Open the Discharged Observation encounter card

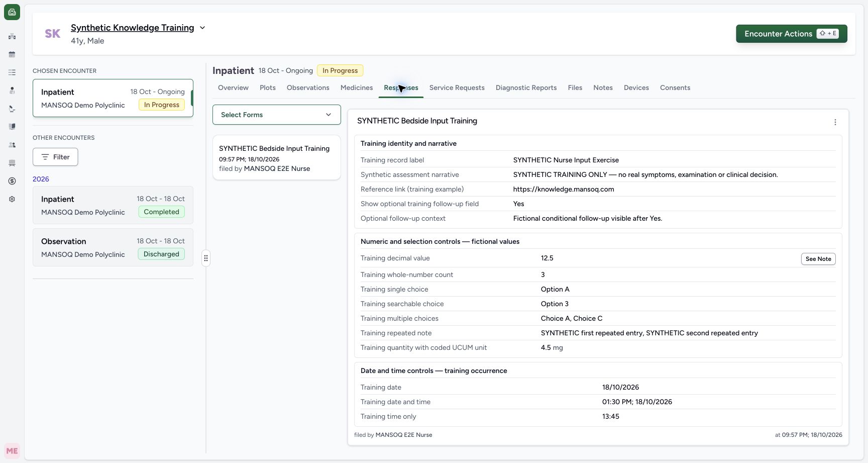coord(113,247)
